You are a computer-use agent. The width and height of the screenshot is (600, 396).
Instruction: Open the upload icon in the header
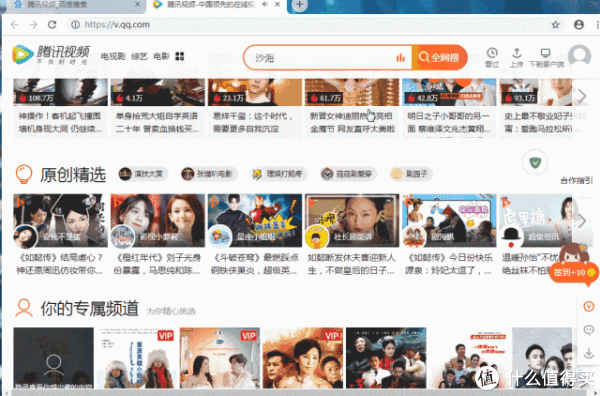pos(517,53)
